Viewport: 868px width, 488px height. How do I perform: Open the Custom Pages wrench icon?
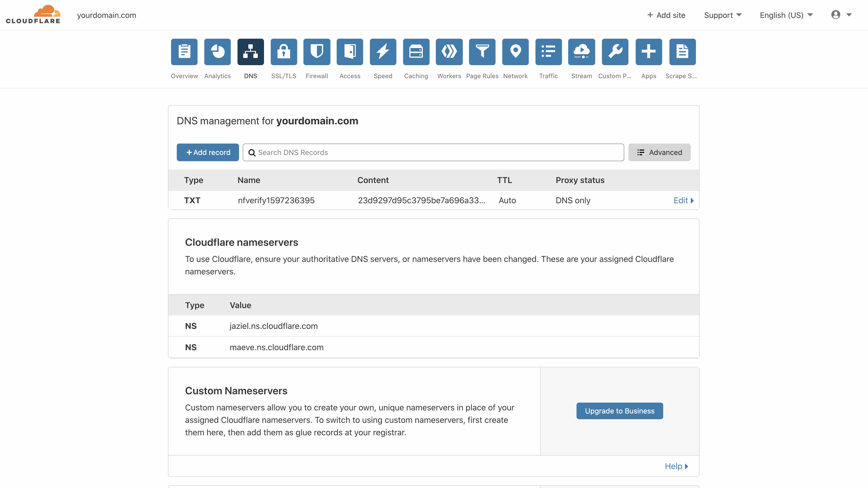point(615,52)
